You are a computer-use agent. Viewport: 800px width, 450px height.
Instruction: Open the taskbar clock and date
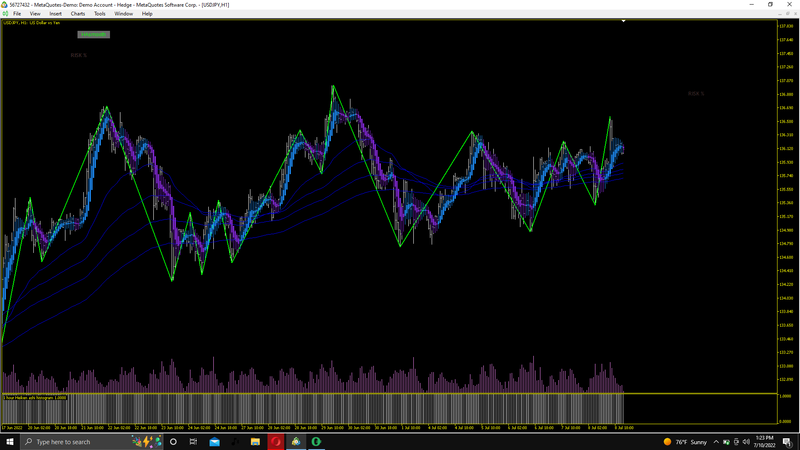(764, 442)
